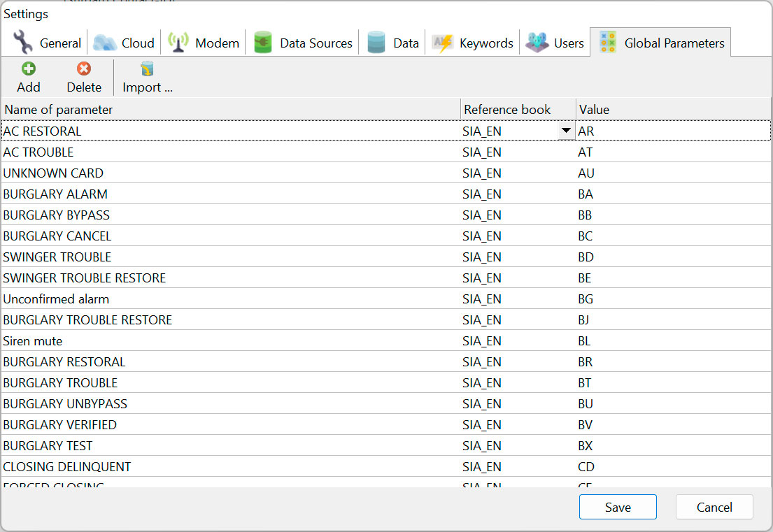
Task: Save the settings changes
Action: click(618, 507)
